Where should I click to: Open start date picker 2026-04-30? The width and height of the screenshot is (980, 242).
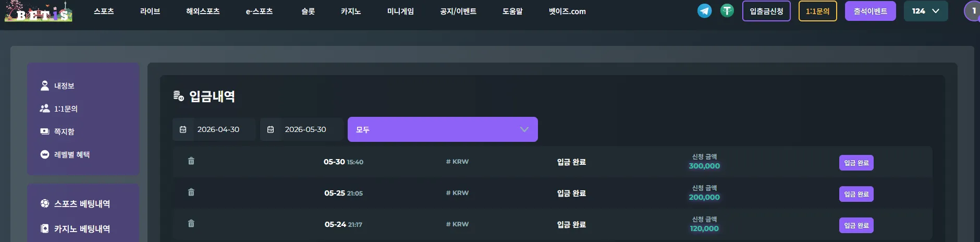point(214,129)
